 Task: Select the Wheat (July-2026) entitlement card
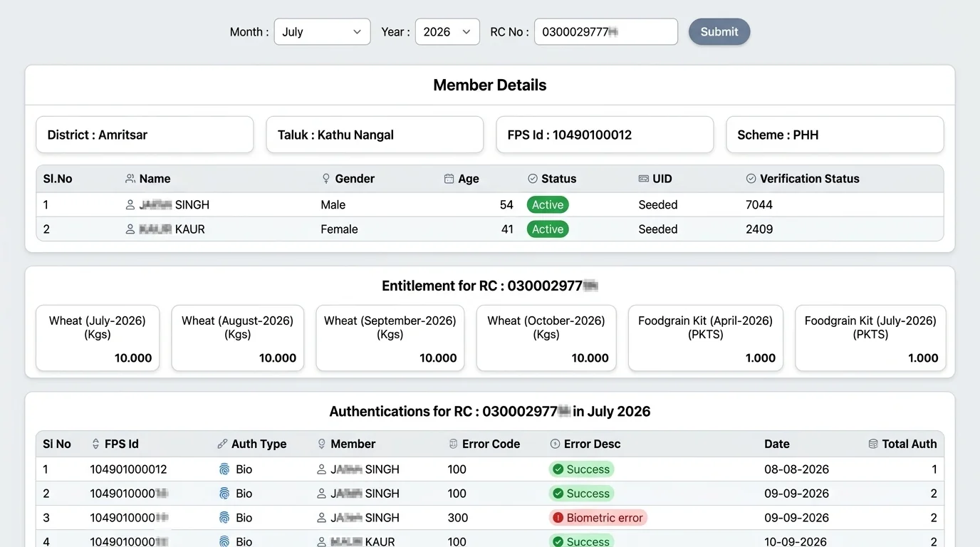click(98, 338)
